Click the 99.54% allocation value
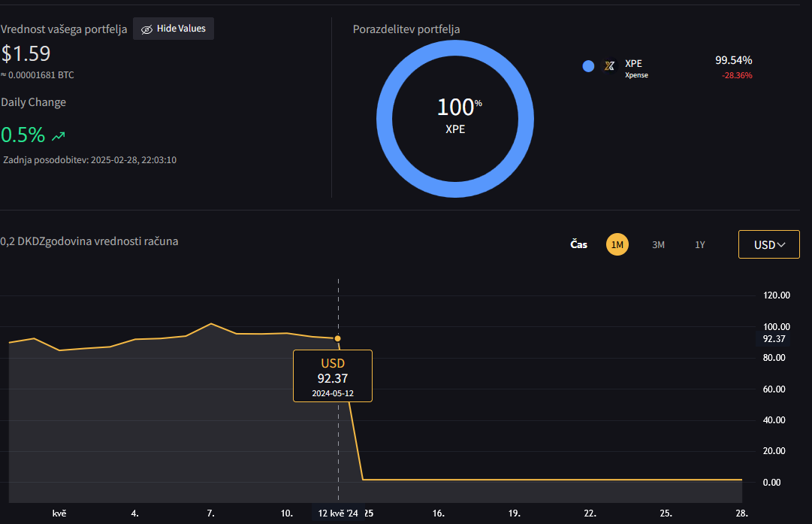Image resolution: width=812 pixels, height=524 pixels. [733, 60]
